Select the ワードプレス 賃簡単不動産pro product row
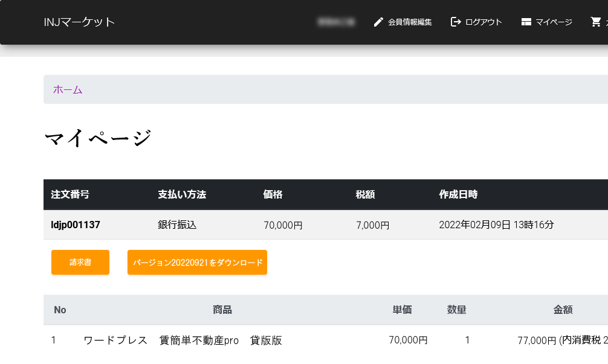Image resolution: width=608 pixels, height=364 pixels. pyautogui.click(x=183, y=340)
